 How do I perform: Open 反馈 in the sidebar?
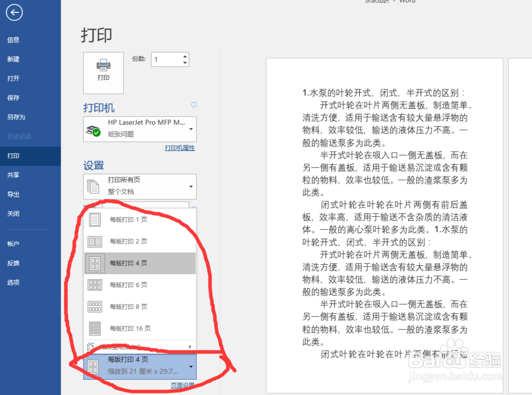point(13,263)
